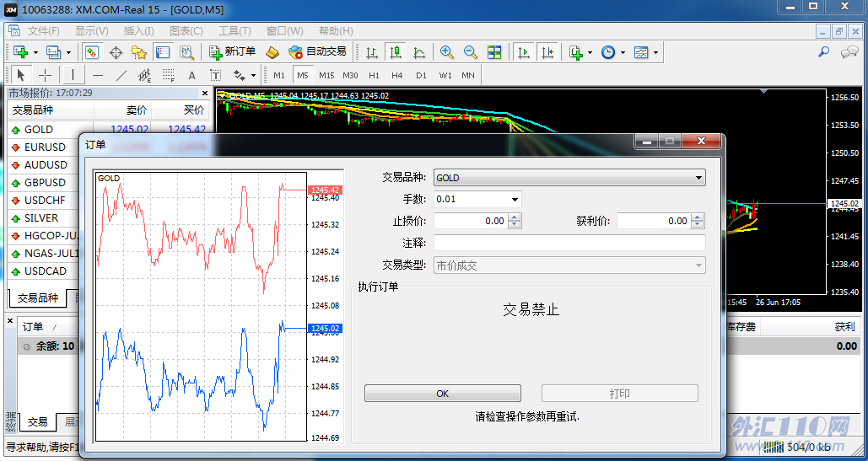Open the 交易品种 GOLD dropdown in order dialog
The image size is (868, 461).
click(x=569, y=178)
